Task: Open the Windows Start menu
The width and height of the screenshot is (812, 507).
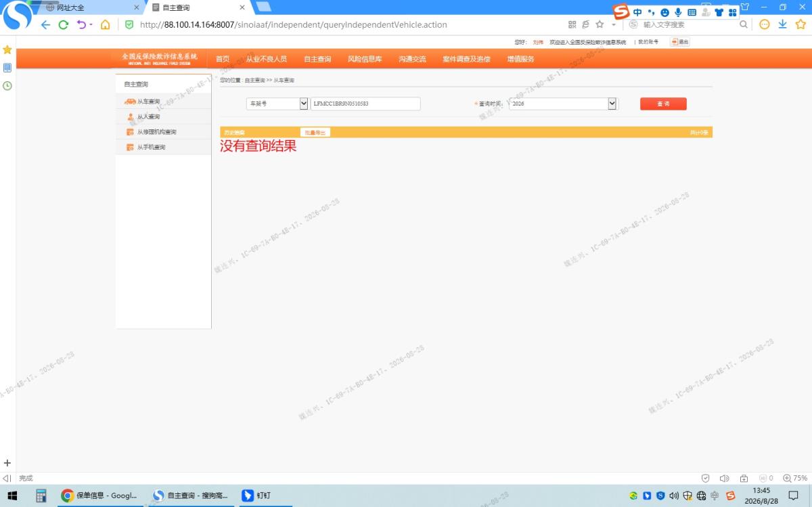Action: 12,495
